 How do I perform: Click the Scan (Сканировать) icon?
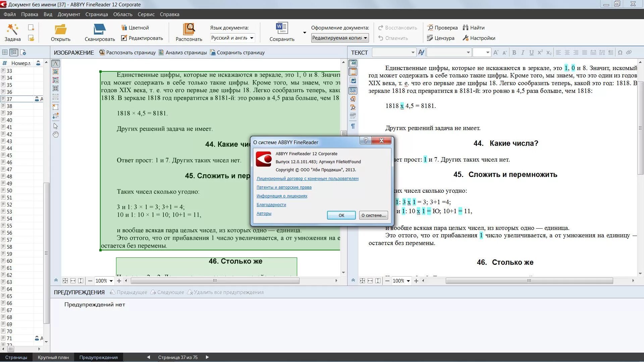pos(100,29)
